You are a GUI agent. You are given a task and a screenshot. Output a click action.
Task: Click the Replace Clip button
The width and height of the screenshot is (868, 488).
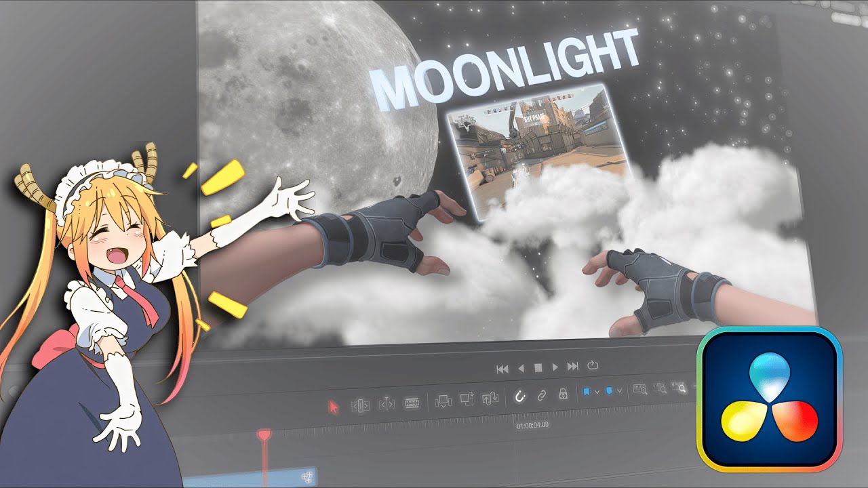tap(490, 398)
